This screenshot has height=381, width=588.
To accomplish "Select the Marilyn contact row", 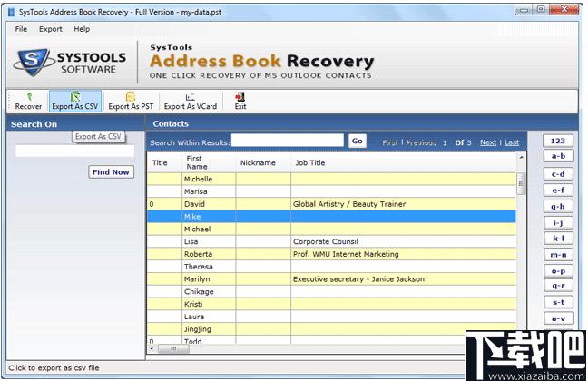I will coord(331,279).
